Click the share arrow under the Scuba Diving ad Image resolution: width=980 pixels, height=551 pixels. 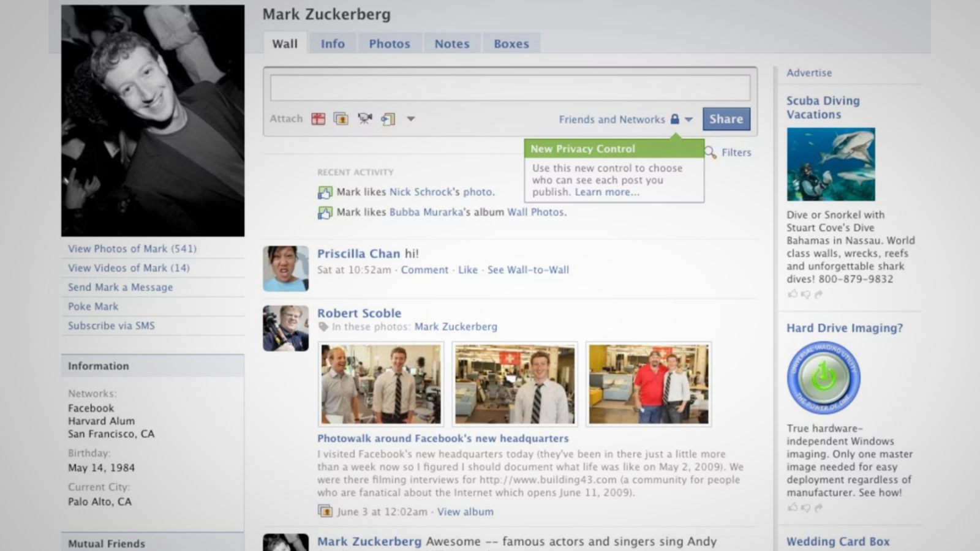click(819, 294)
